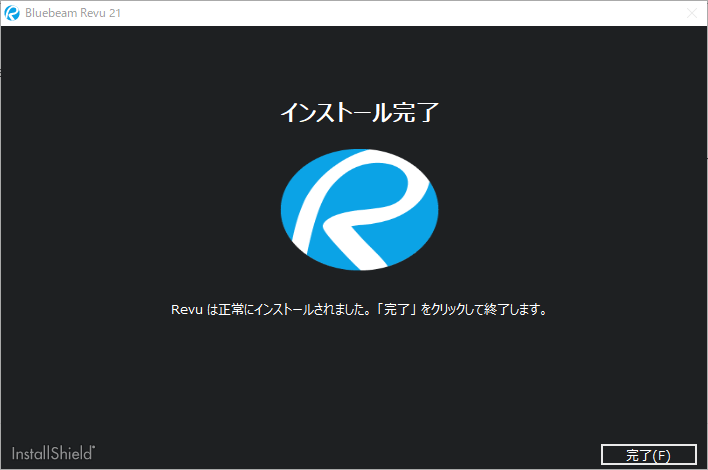Select the インストール完了 heading text
Viewport: 708px width, 470px height.
click(359, 112)
